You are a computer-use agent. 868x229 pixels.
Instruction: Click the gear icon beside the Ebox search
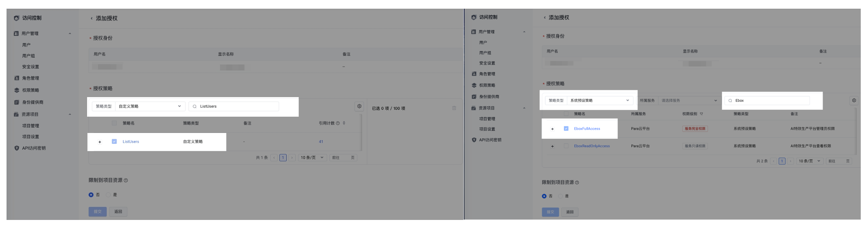(x=854, y=100)
